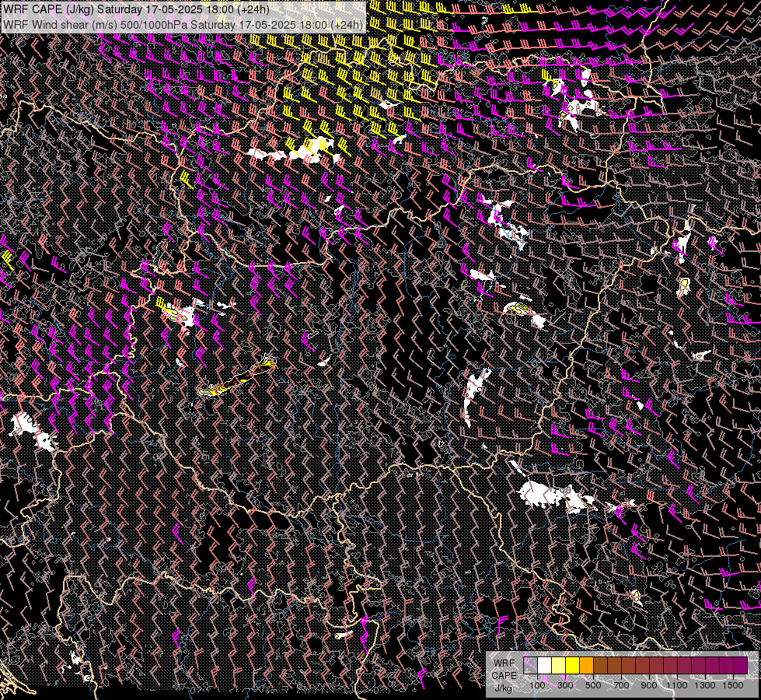The height and width of the screenshot is (700, 761).
Task: Click the 1300 legend value
Action: pos(705,685)
